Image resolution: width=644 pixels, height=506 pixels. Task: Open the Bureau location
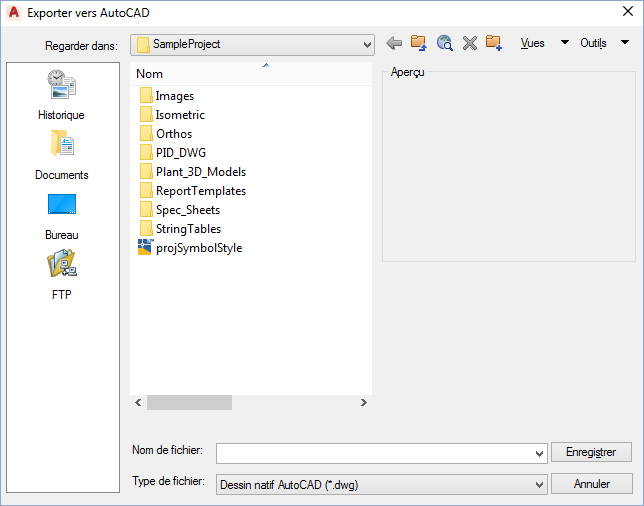click(x=62, y=216)
